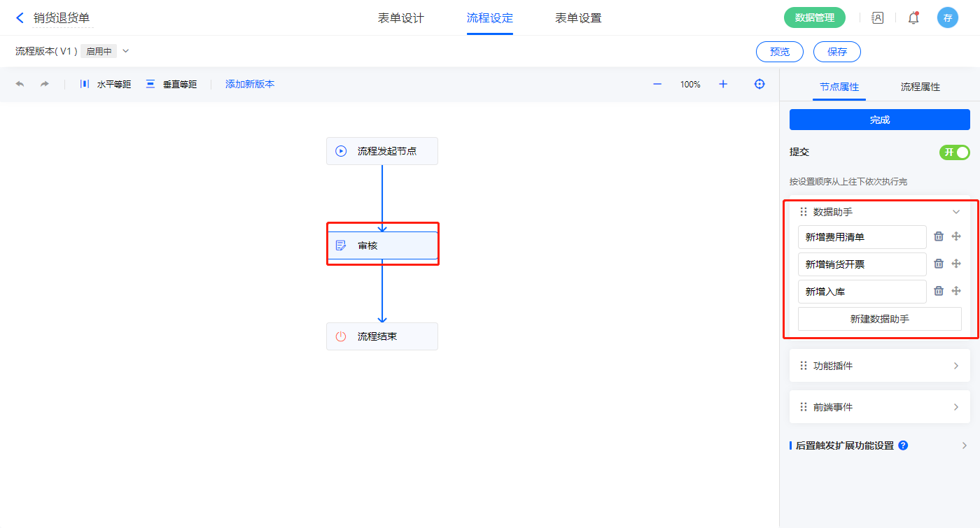The image size is (980, 528).
Task: Click the back arrow beside 销货退货单
Action: tap(20, 18)
